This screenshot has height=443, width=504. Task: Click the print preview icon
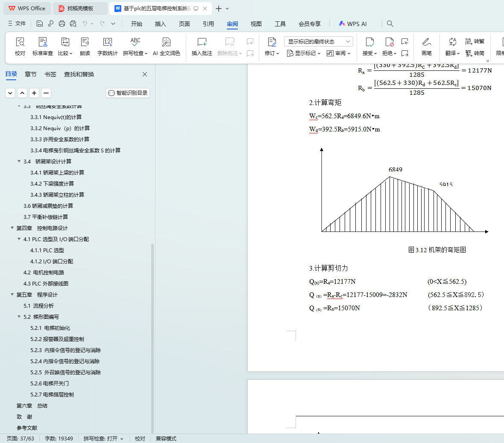[x=73, y=23]
